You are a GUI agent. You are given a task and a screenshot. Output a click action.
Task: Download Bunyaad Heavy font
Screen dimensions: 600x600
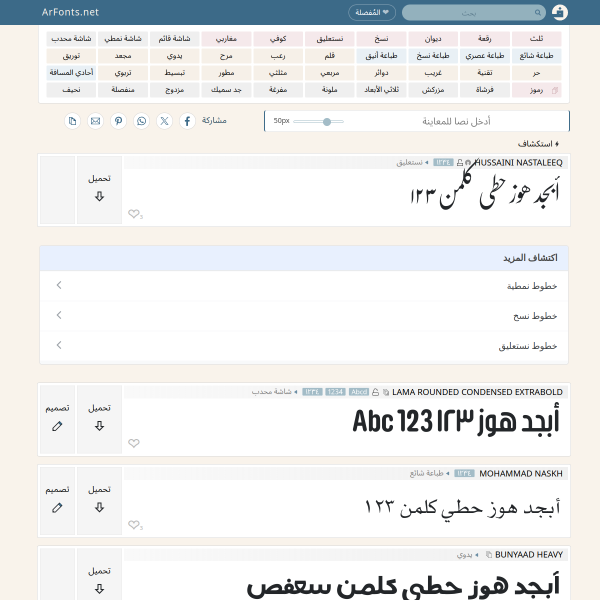(x=99, y=575)
